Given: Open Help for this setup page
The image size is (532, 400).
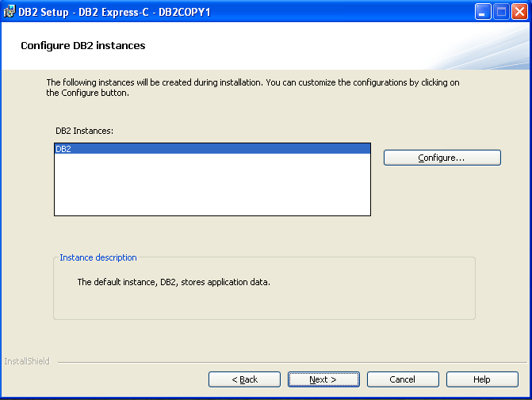Looking at the screenshot, I should pos(482,379).
